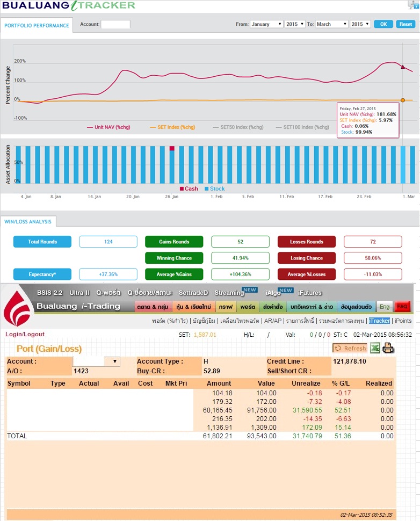The width and height of the screenshot is (420, 521).
Task: Open the highlighted iTracker link
Action: point(379,321)
